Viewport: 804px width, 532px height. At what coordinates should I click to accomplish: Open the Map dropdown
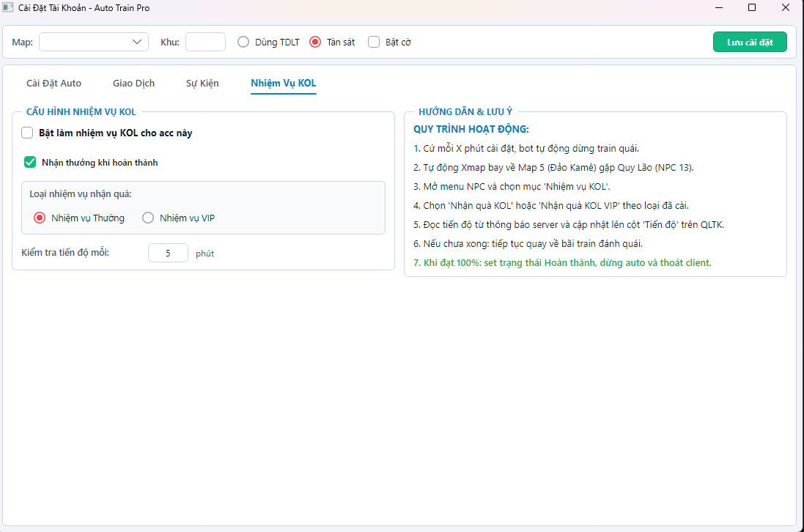[94, 42]
